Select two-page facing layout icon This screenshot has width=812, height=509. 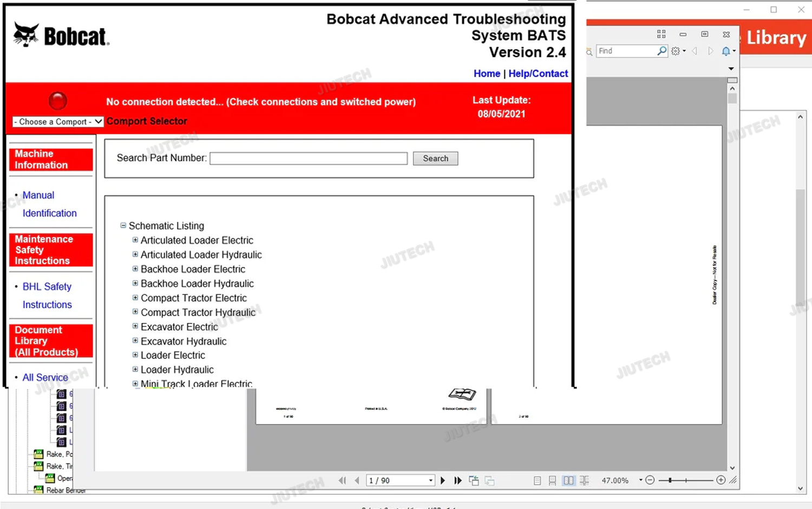pyautogui.click(x=568, y=480)
